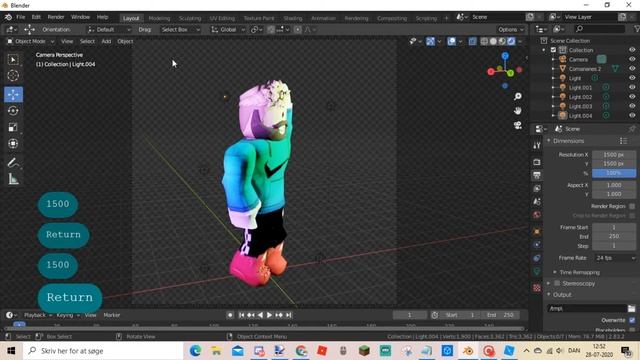
Task: Select the Cursor tool
Action: [13, 76]
